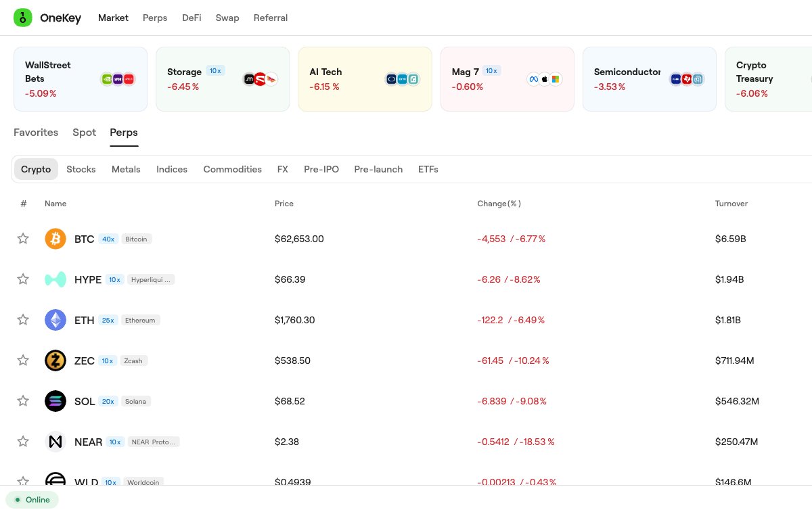Viewport: 812px width, 514px height.
Task: Sort the table by Price column
Action: click(284, 204)
